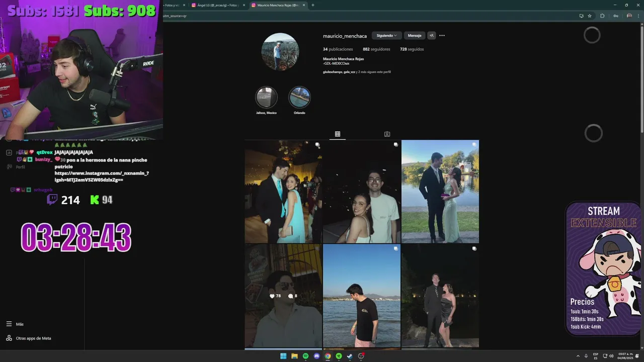644x362 pixels.
Task: Open the profile picture of mauricio_menchaca
Action: pyautogui.click(x=280, y=52)
